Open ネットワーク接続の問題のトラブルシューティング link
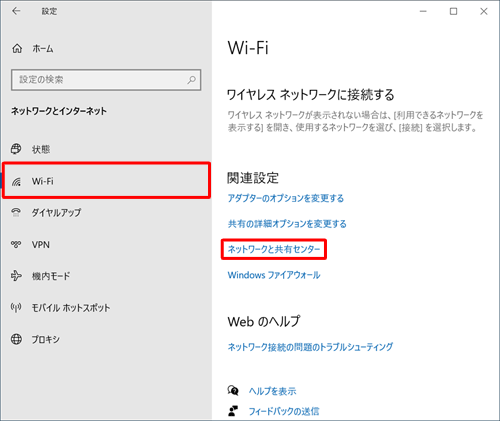Viewport: 500px width, 421px height. coord(310,347)
